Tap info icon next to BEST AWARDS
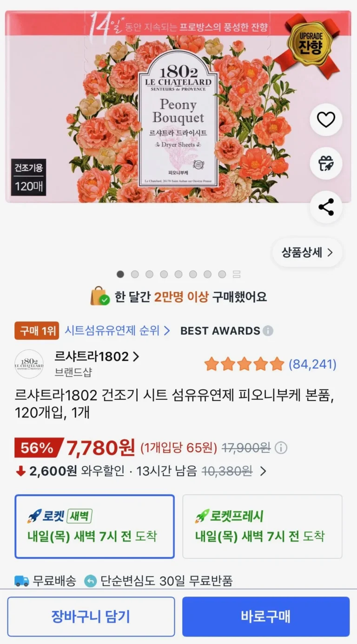The height and width of the screenshot is (644, 357). pyautogui.click(x=268, y=331)
